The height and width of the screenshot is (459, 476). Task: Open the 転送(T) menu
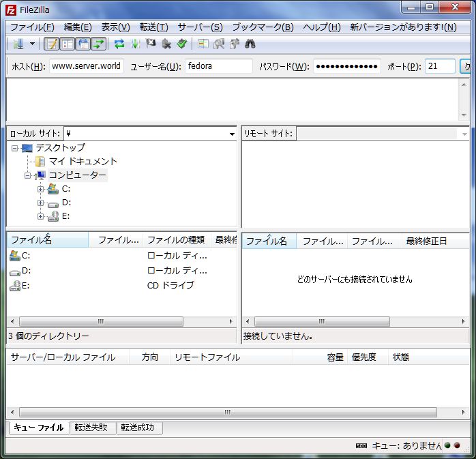tap(154, 27)
